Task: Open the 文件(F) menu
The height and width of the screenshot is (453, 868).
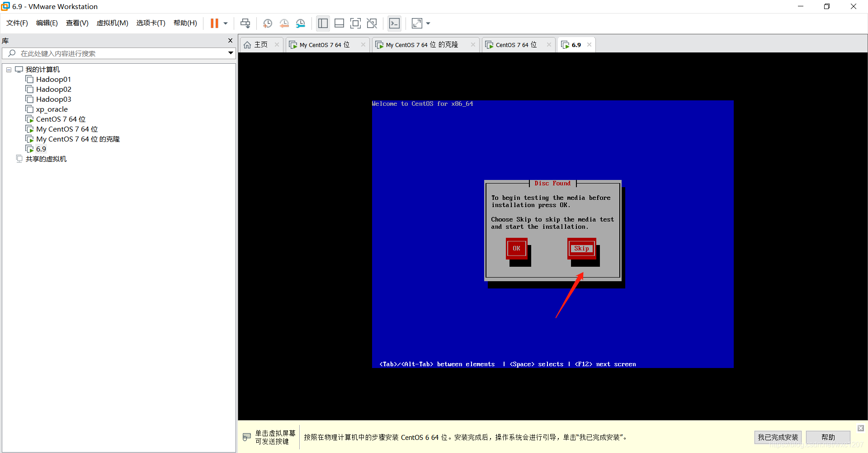Action: click(x=17, y=23)
